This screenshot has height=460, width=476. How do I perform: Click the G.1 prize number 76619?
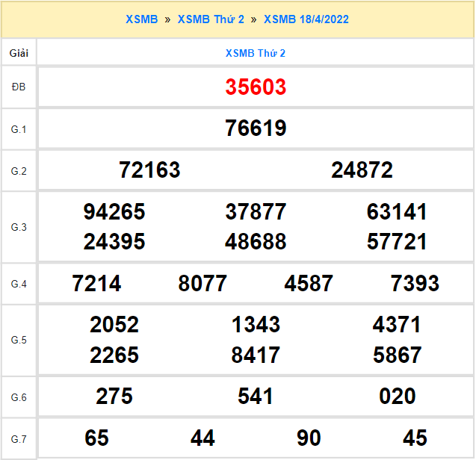coord(256,128)
